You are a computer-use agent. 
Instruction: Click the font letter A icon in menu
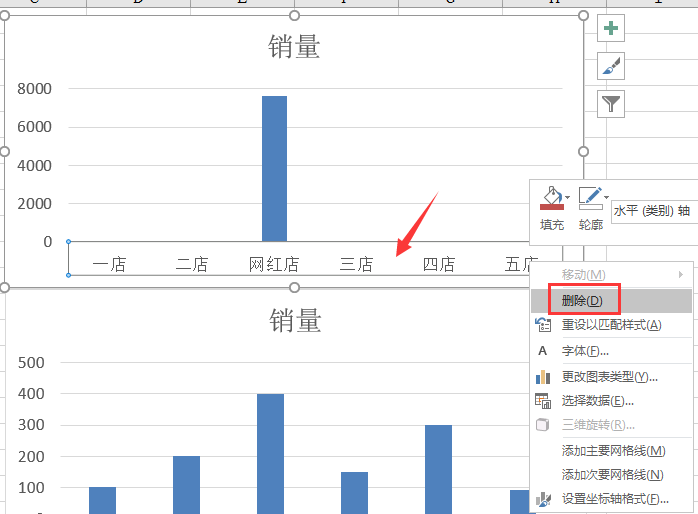(x=542, y=351)
